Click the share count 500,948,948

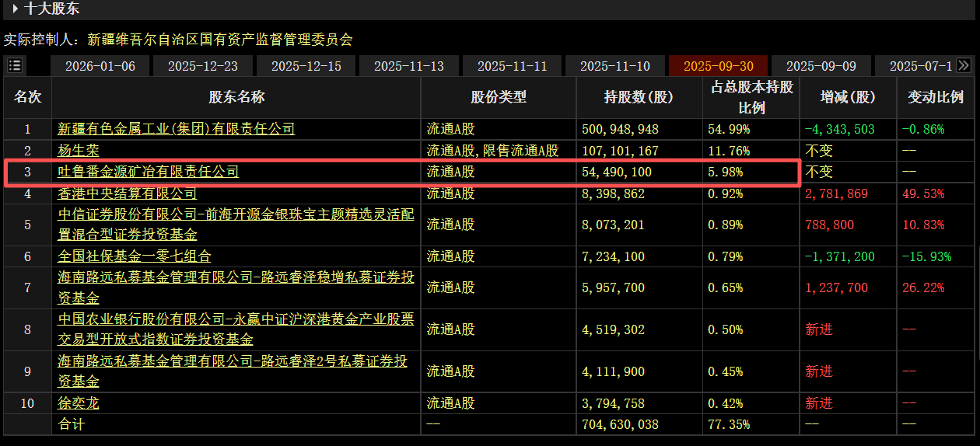tap(620, 129)
